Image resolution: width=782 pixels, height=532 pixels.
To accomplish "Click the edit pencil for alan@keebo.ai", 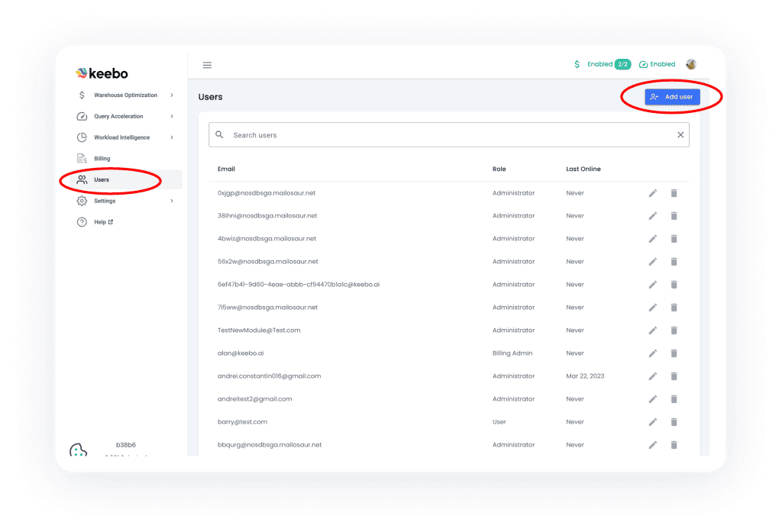I will click(653, 353).
